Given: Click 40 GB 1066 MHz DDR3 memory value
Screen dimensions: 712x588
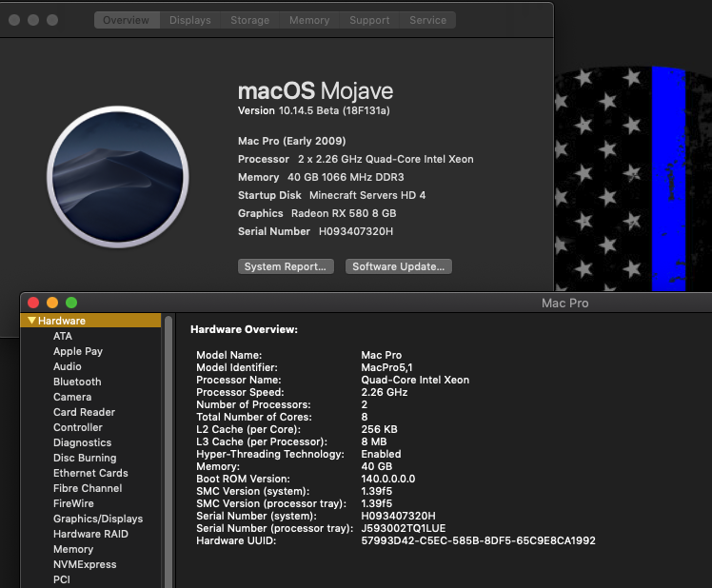Looking at the screenshot, I should [x=346, y=177].
